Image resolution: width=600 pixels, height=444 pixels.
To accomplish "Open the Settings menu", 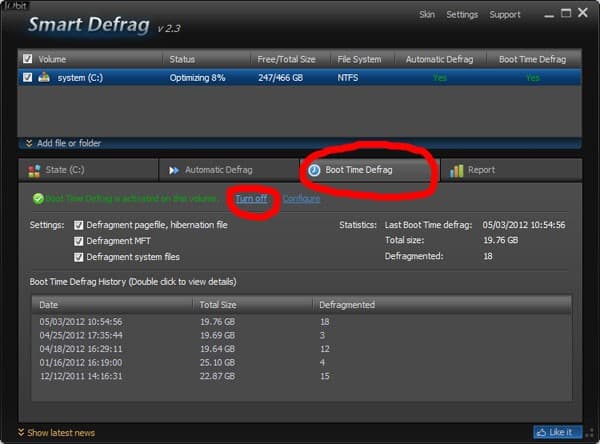I will (x=462, y=15).
